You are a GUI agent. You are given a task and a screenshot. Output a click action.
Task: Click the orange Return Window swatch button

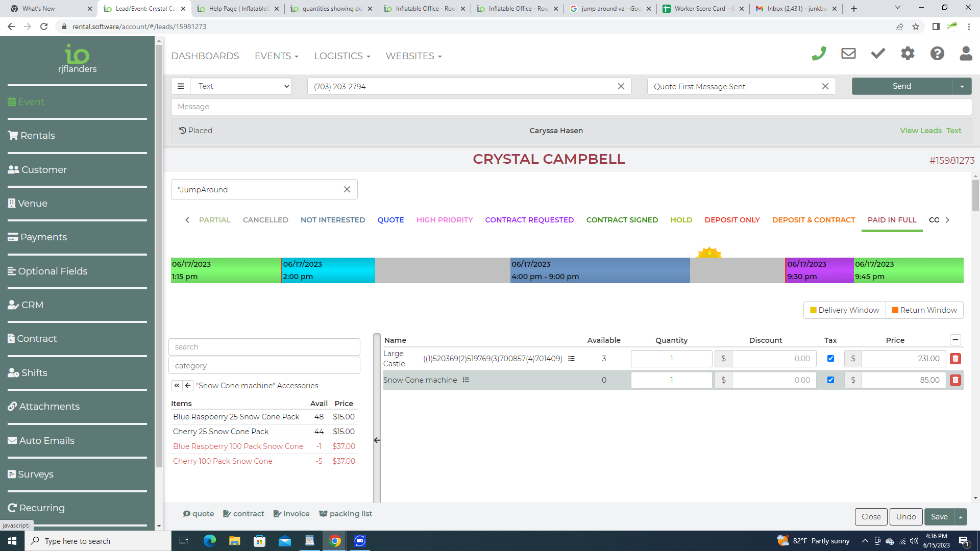(x=924, y=310)
